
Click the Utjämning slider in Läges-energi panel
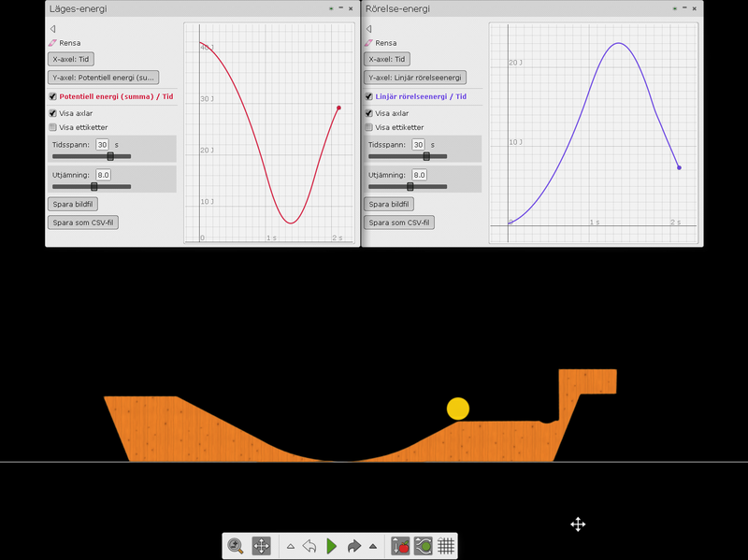[x=93, y=187]
